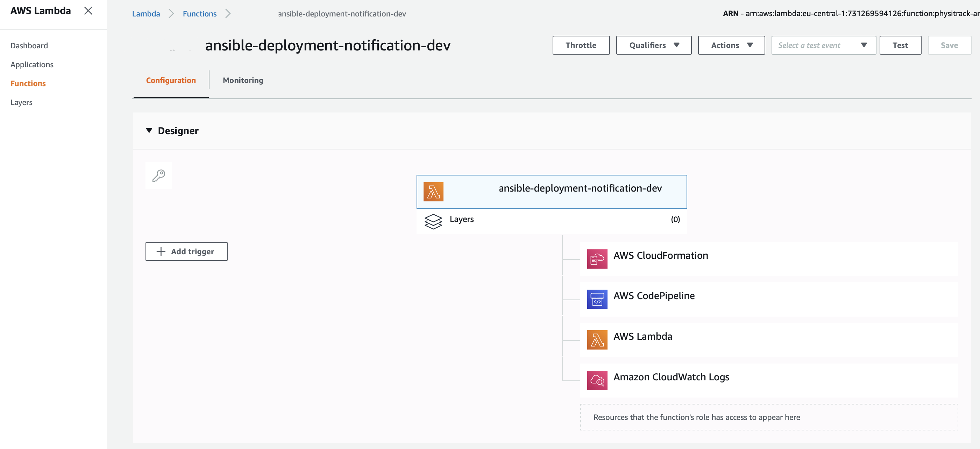The height and width of the screenshot is (449, 980).
Task: Click the Layers stack icon
Action: pos(433,221)
